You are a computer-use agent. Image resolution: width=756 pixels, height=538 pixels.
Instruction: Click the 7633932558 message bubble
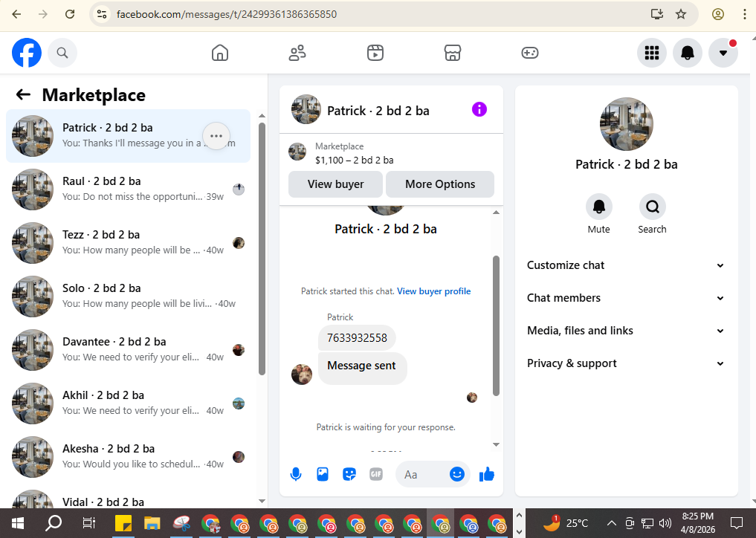(x=358, y=338)
